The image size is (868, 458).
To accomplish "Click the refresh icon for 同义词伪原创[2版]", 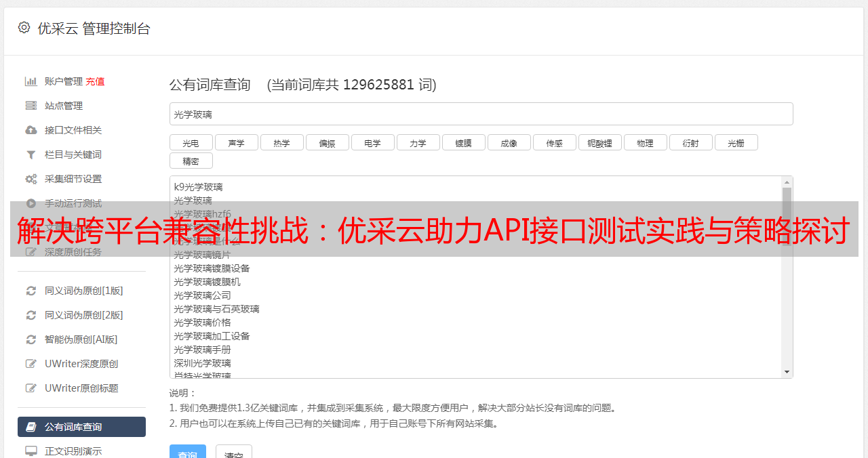I will (x=31, y=315).
